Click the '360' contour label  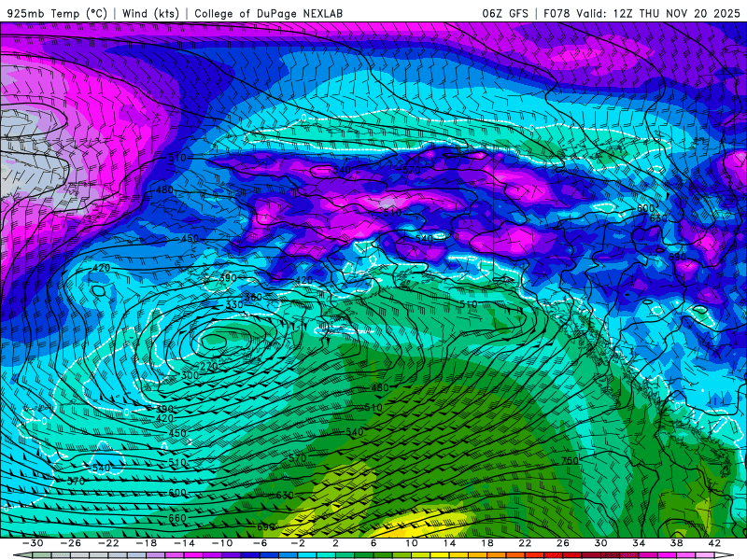(x=253, y=297)
